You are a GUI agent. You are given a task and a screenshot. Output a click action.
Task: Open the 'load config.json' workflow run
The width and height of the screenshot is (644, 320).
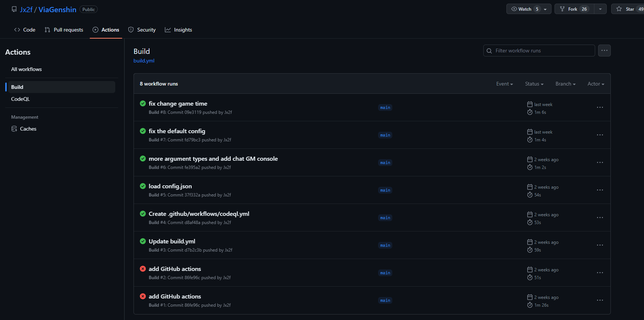pyautogui.click(x=170, y=186)
